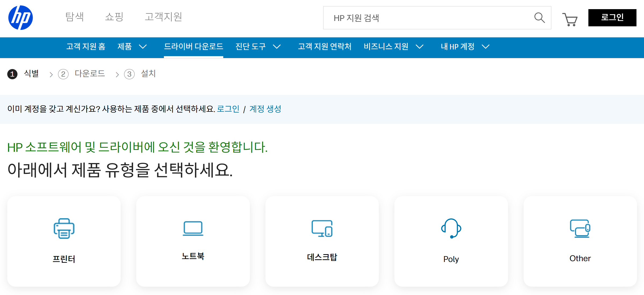Select the Other devices icon
The height and width of the screenshot is (295, 644).
coord(580,228)
